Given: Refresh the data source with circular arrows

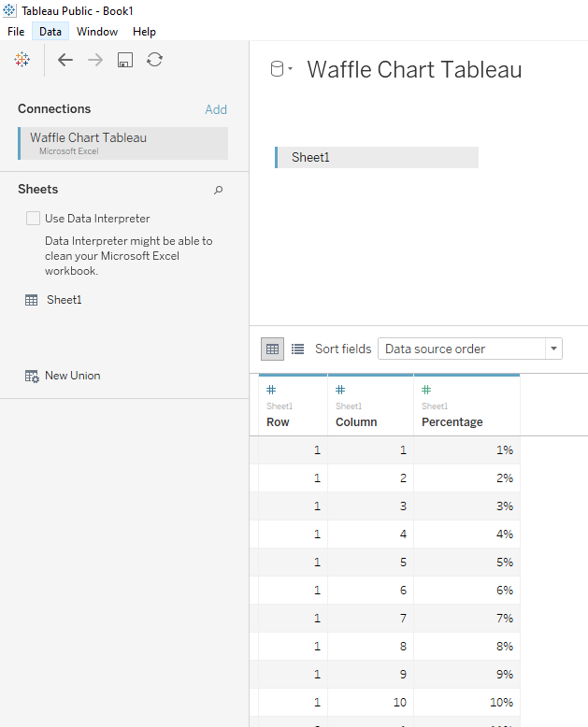Looking at the screenshot, I should 154,60.
